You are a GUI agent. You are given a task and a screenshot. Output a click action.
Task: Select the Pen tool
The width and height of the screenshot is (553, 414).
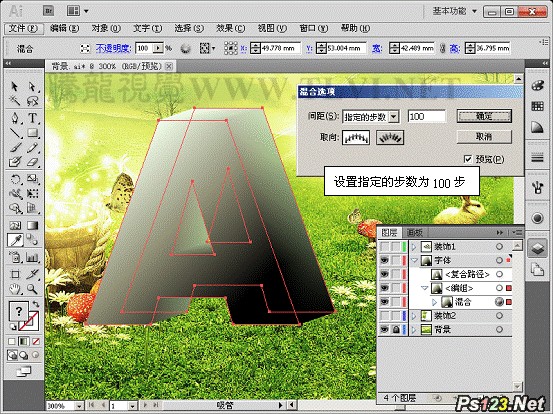click(x=15, y=118)
